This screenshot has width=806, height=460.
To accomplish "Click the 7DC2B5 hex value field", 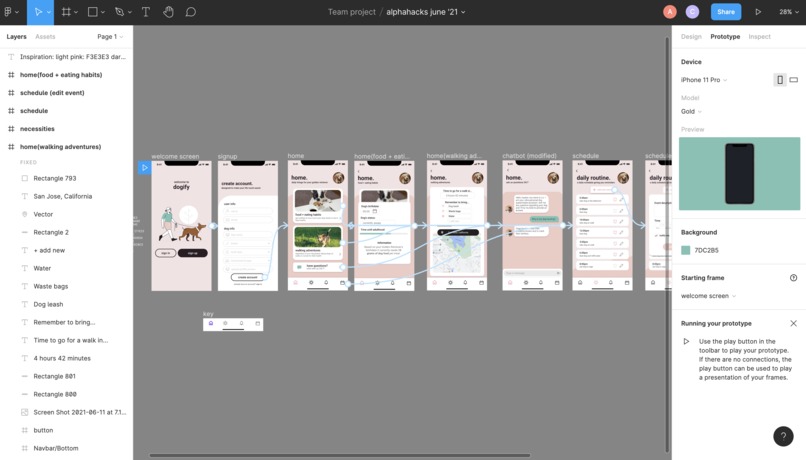I will [706, 250].
